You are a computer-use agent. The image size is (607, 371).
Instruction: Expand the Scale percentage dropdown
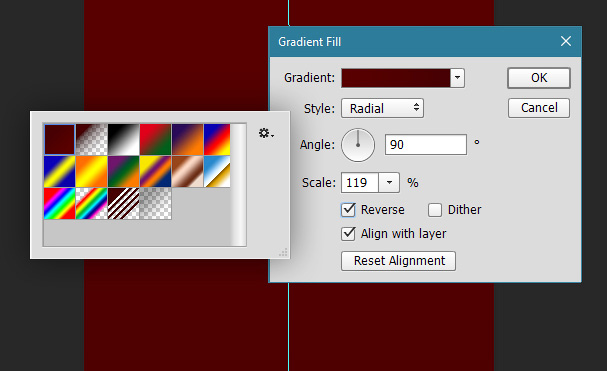coord(389,182)
